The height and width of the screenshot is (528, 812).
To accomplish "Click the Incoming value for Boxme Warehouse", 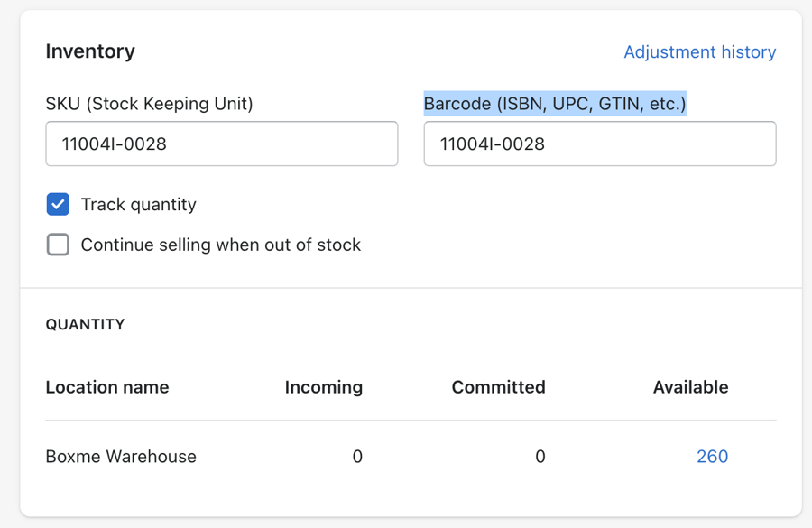I will point(357,457).
